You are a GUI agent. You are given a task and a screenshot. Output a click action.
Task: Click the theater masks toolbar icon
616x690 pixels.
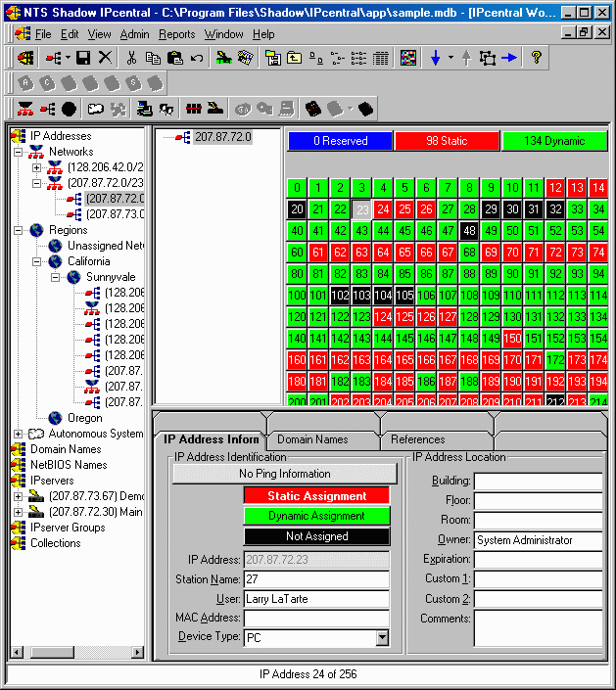(166, 109)
